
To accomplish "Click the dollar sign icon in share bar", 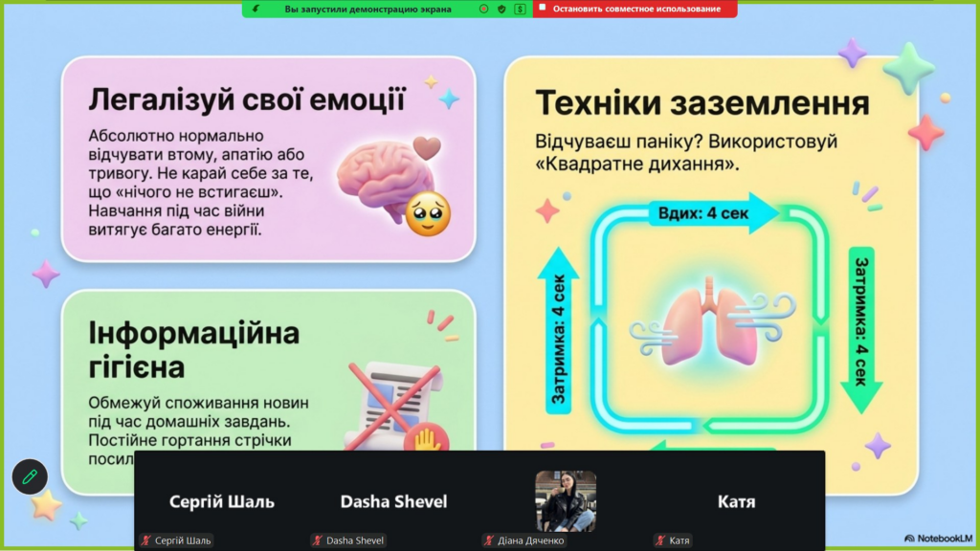I will [x=520, y=9].
